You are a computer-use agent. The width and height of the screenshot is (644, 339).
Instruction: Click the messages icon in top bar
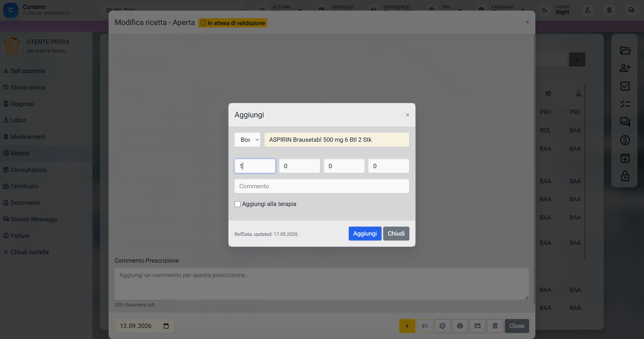(x=631, y=10)
